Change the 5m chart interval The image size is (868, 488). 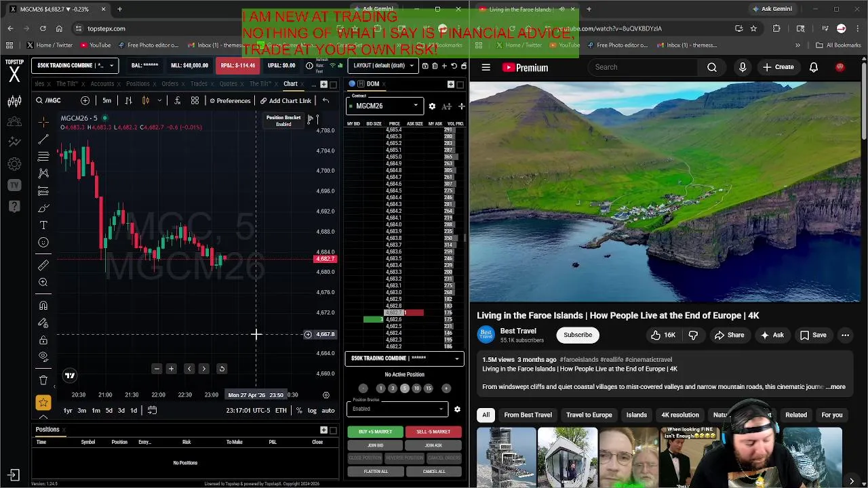pyautogui.click(x=107, y=100)
